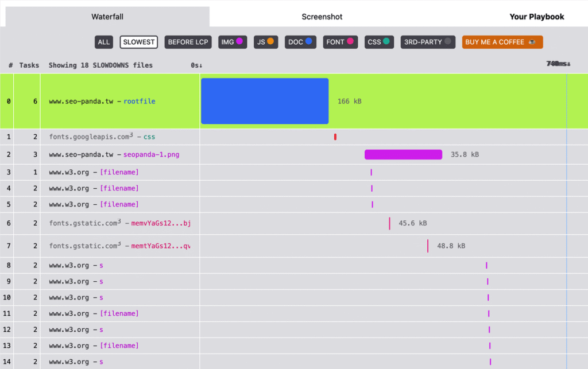Select the fonts.googleapis.com css row
The height and width of the screenshot is (369, 588).
point(294,137)
